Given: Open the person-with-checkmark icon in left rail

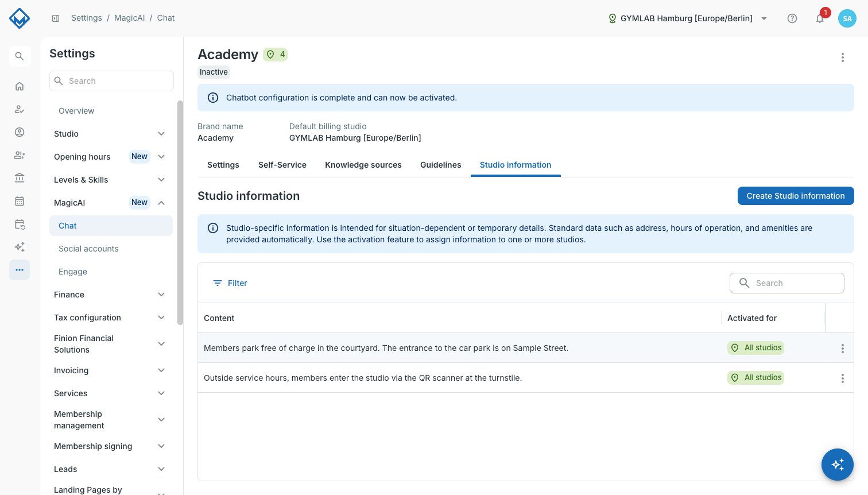Looking at the screenshot, I should [20, 109].
